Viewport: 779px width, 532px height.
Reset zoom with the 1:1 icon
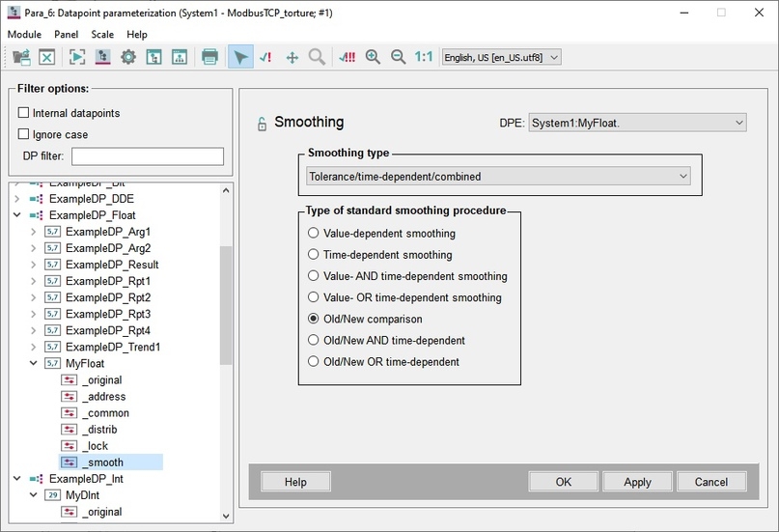click(424, 57)
